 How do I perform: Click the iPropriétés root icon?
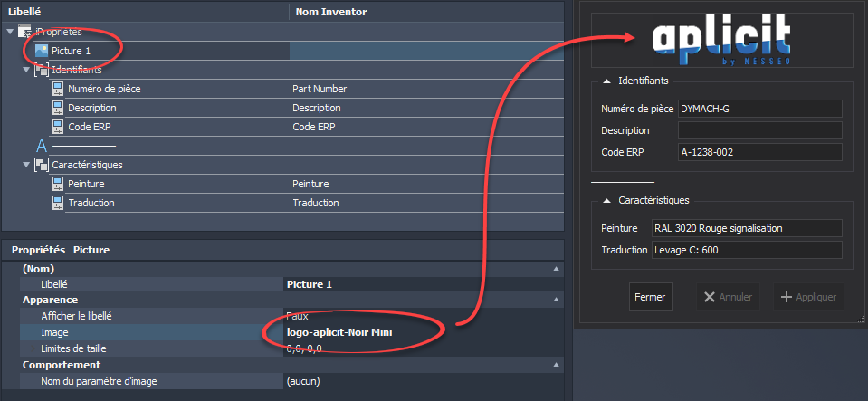pos(25,32)
